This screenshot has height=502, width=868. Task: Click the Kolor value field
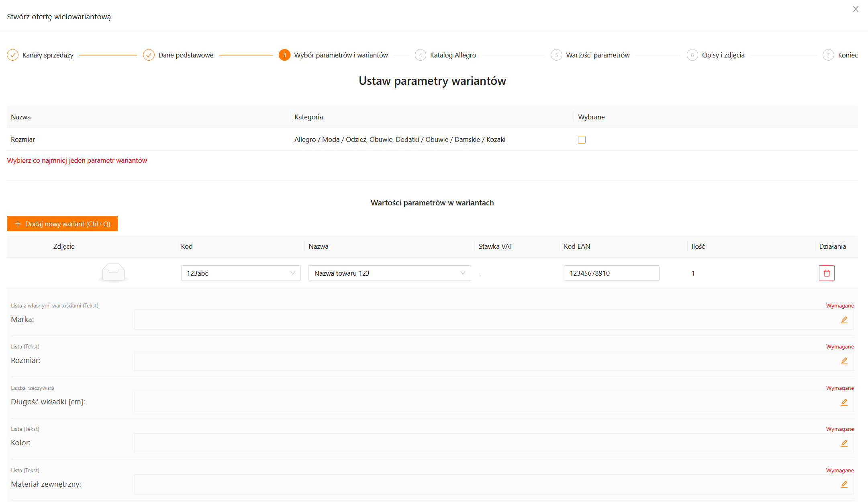pyautogui.click(x=482, y=443)
